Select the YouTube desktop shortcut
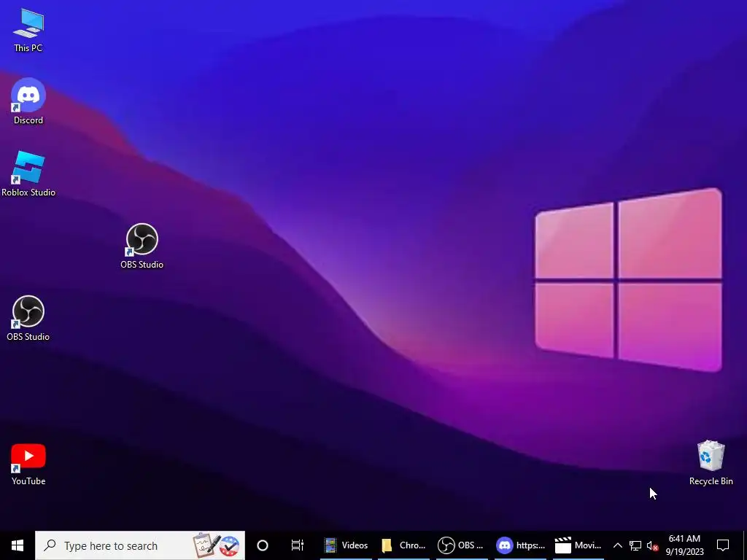747x560 pixels. (x=28, y=464)
